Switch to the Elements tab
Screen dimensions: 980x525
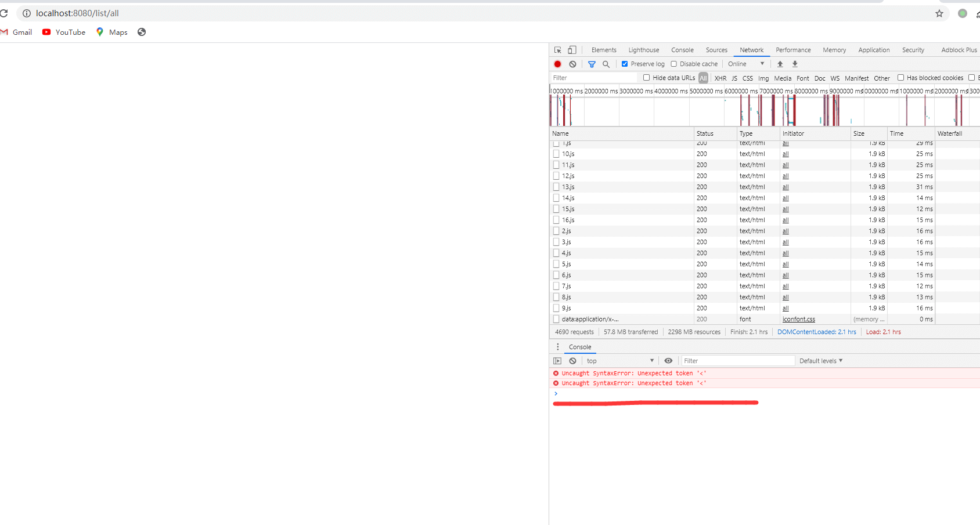pyautogui.click(x=603, y=50)
